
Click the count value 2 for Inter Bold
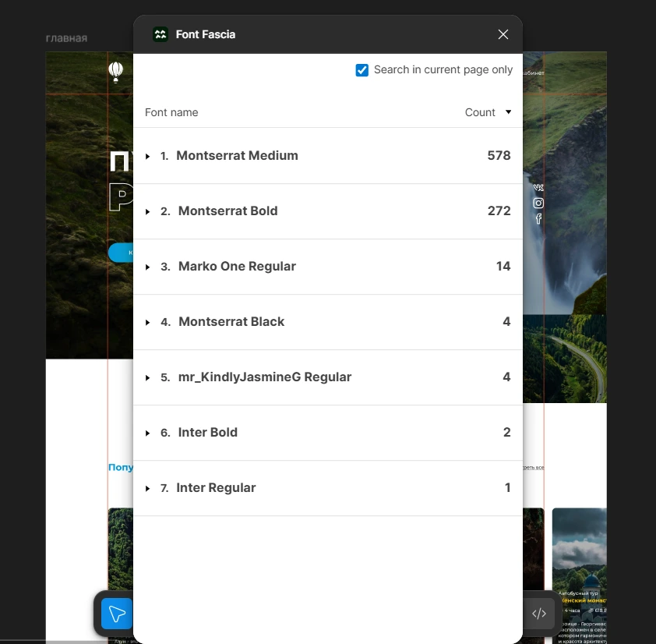tap(506, 432)
